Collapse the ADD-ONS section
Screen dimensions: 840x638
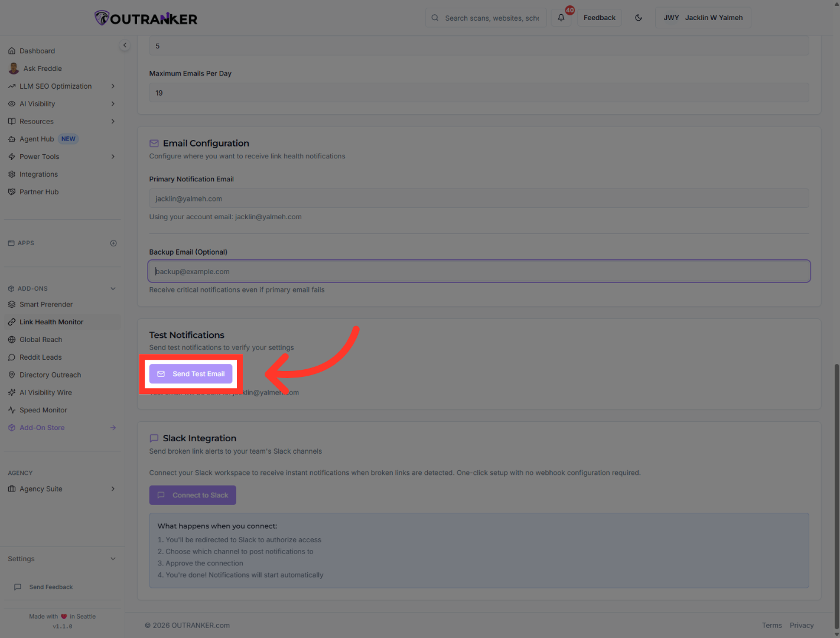[113, 289]
